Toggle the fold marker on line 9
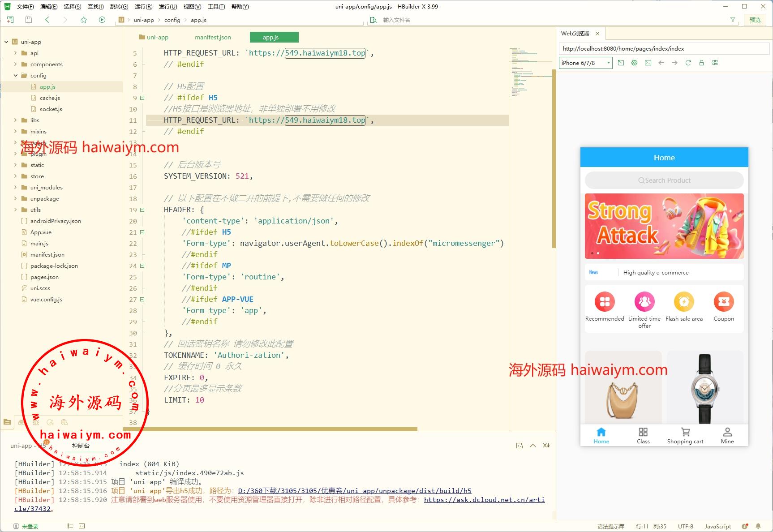Image resolution: width=773 pixels, height=532 pixels. [x=142, y=98]
